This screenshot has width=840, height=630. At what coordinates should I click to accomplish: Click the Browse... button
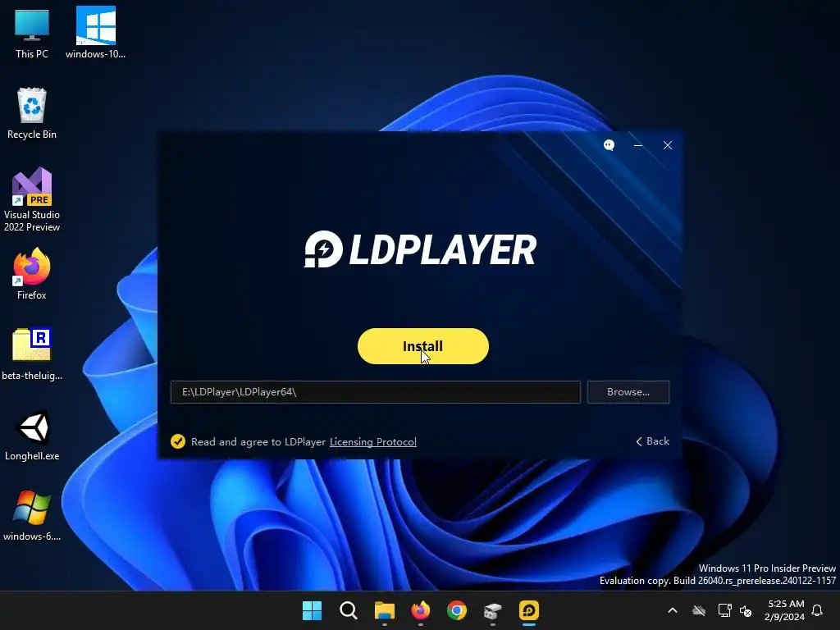(628, 391)
